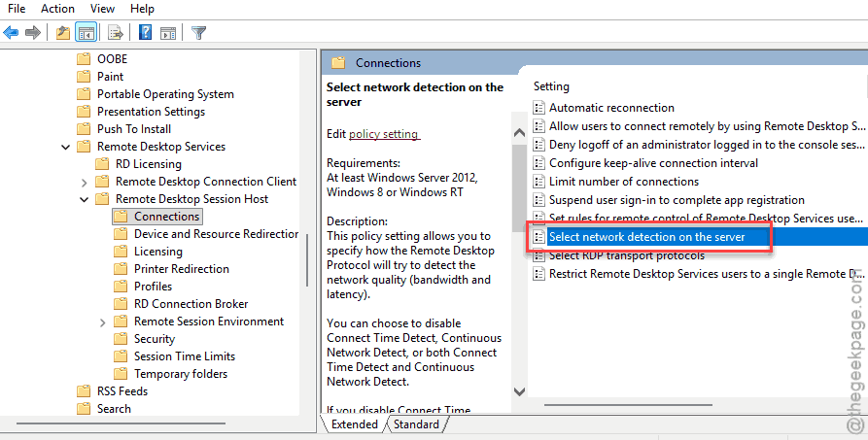Select Device and Resource Redirection folder
868x440 pixels.
point(216,234)
